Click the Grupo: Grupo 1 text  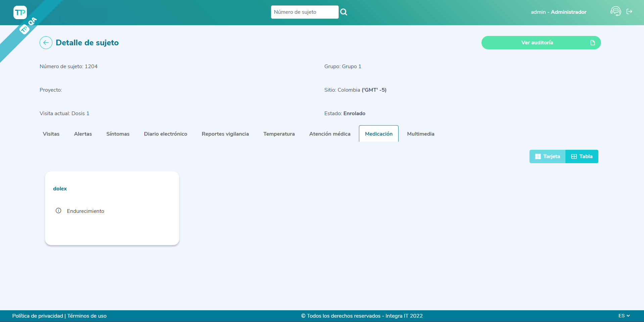[343, 66]
